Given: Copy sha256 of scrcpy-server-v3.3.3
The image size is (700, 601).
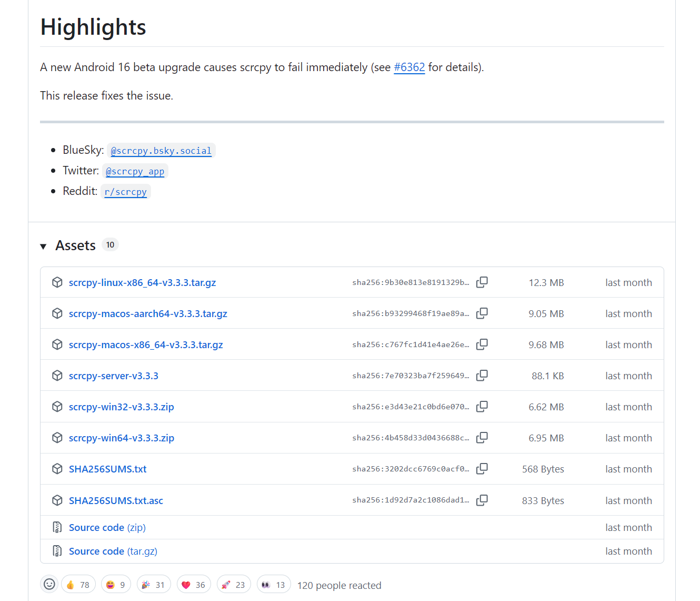Looking at the screenshot, I should pos(482,376).
